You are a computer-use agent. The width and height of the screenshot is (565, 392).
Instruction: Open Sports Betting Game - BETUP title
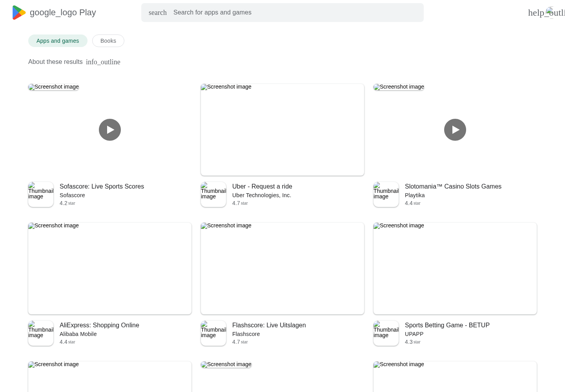pyautogui.click(x=447, y=325)
